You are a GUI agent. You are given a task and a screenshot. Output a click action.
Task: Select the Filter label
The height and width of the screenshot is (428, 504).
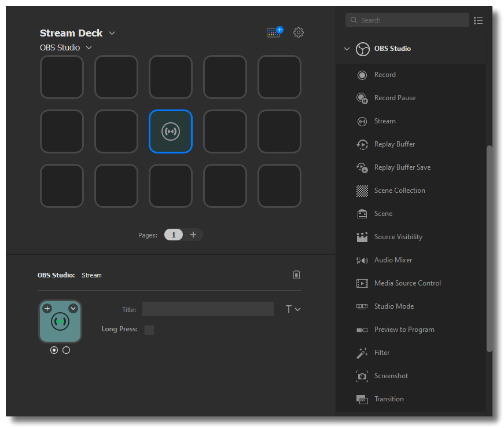382,353
